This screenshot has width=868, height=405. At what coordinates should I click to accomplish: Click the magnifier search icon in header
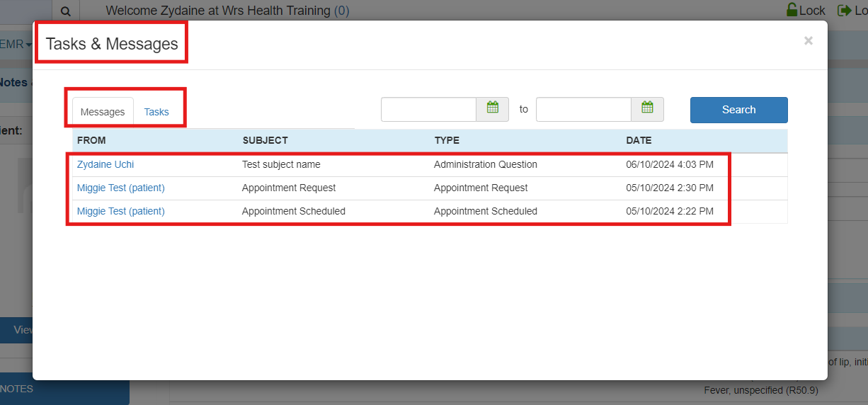point(66,11)
